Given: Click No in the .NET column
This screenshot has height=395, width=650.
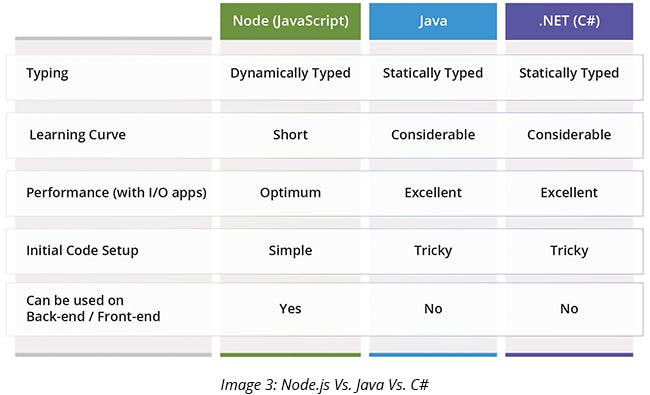Looking at the screenshot, I should [569, 309].
